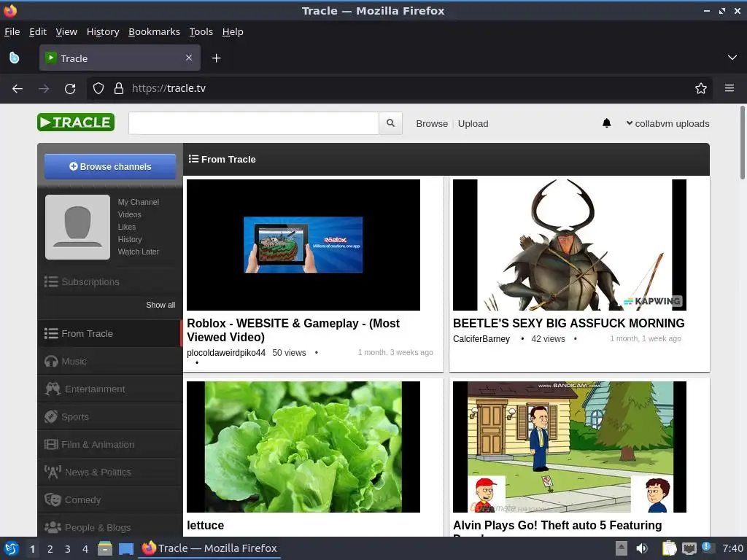Click Show all subscriptions
This screenshot has width=747, height=560.
pos(160,305)
